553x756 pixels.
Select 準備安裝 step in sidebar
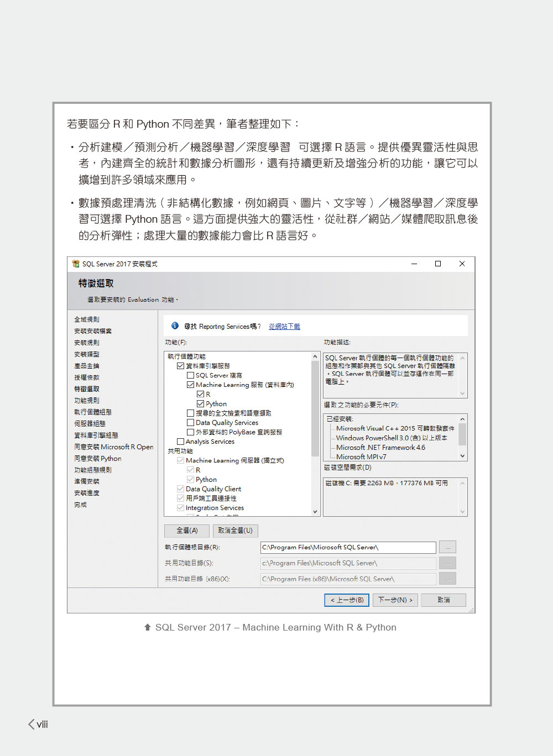[x=87, y=481]
